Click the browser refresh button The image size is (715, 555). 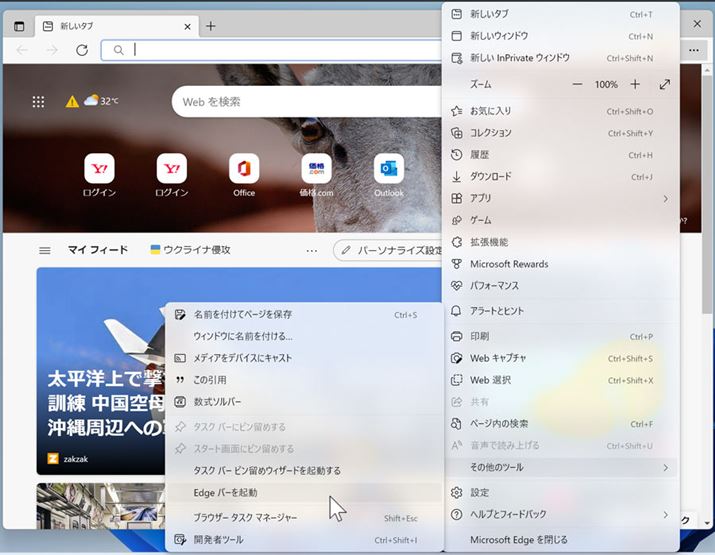(82, 50)
